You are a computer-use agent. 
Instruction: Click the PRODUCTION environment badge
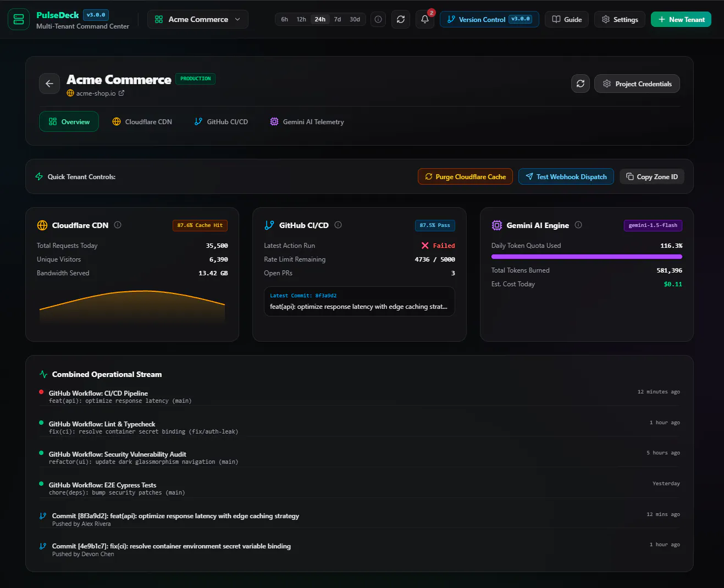tap(196, 79)
